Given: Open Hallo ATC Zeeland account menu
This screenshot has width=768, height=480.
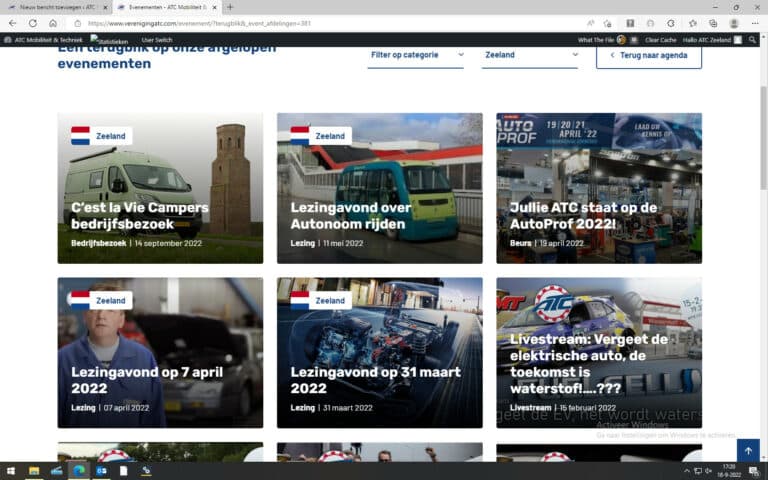Looking at the screenshot, I should pos(712,40).
